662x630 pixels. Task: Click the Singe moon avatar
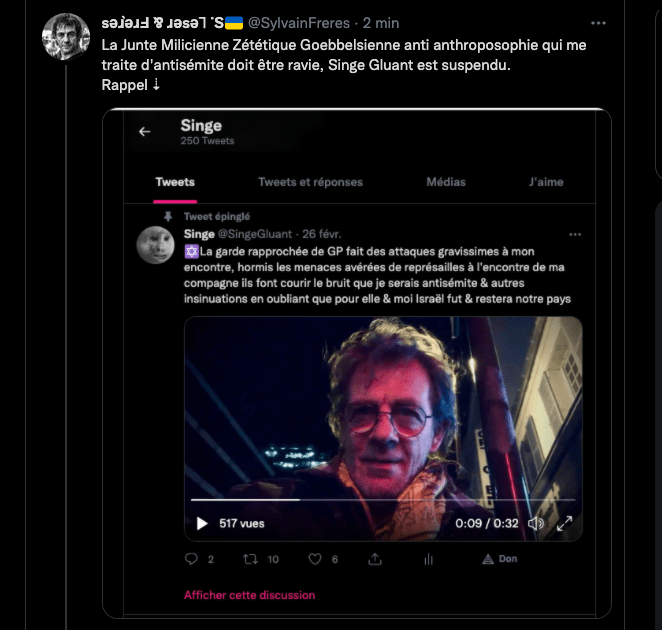156,243
